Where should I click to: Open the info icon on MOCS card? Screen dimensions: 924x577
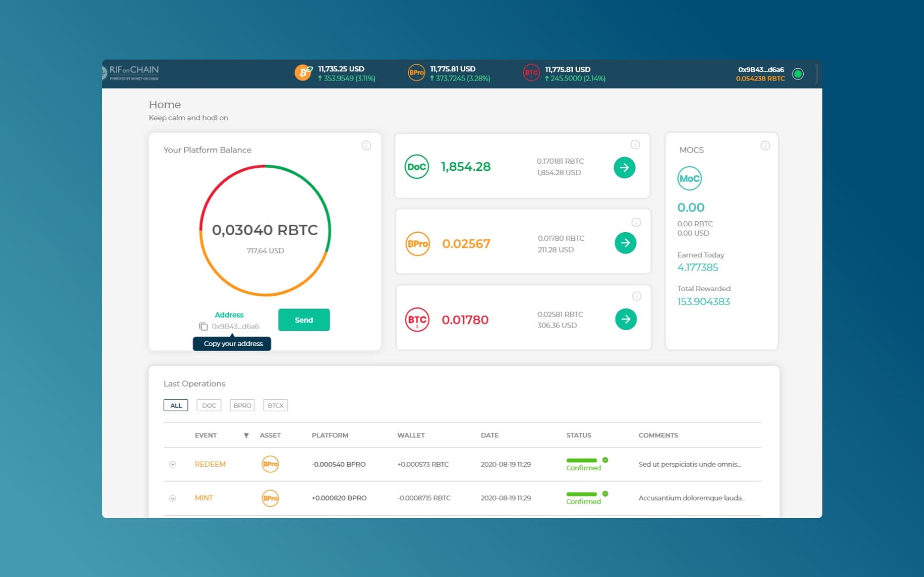765,146
